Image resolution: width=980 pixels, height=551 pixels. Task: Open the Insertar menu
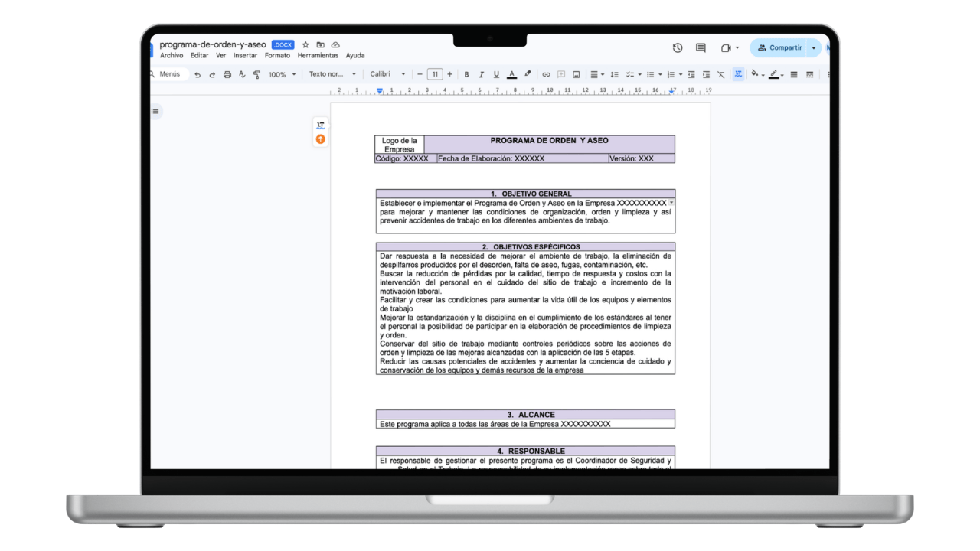(x=245, y=55)
